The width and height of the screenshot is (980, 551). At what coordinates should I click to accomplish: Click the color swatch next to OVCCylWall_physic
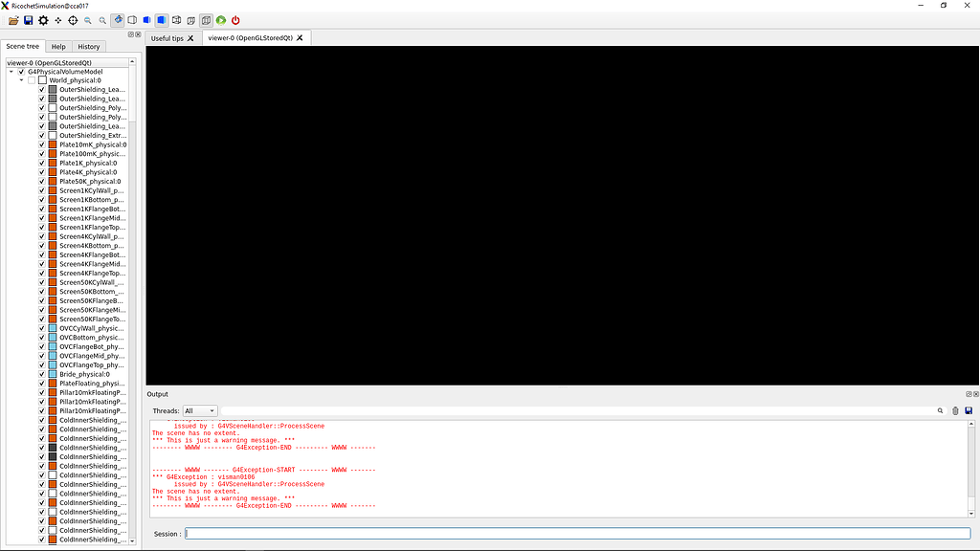point(53,327)
